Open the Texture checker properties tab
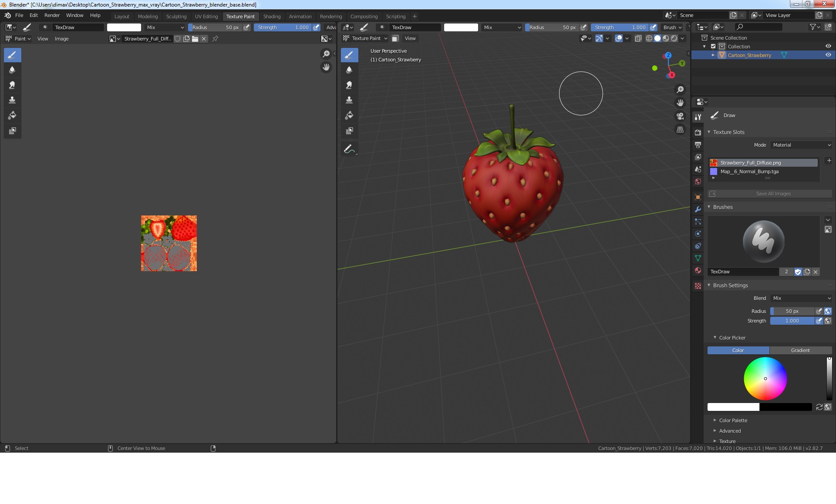The width and height of the screenshot is (836, 504). (698, 286)
